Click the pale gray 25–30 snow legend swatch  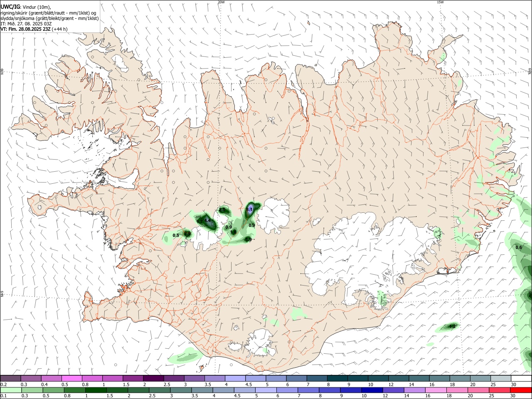coord(501,378)
